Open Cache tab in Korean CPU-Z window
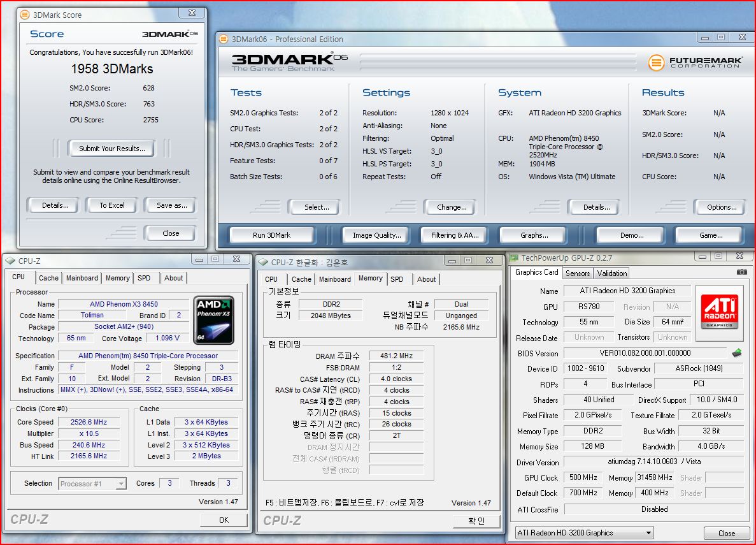The image size is (756, 545). point(301,279)
